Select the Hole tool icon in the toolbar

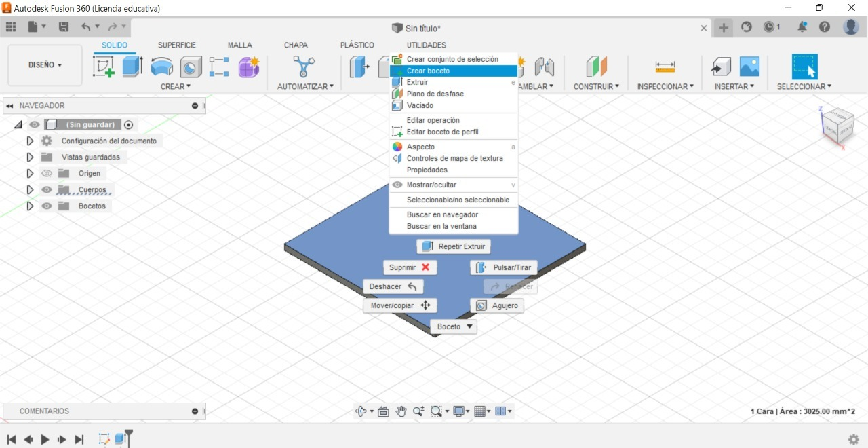pyautogui.click(x=191, y=67)
